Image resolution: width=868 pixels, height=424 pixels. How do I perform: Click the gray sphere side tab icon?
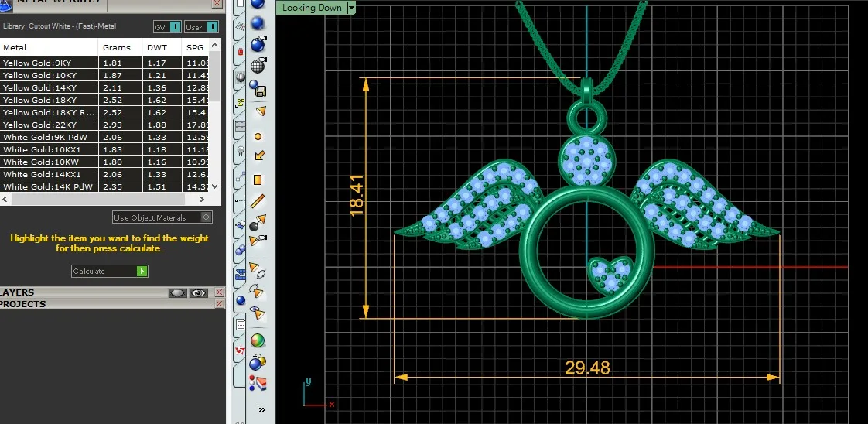[241, 77]
